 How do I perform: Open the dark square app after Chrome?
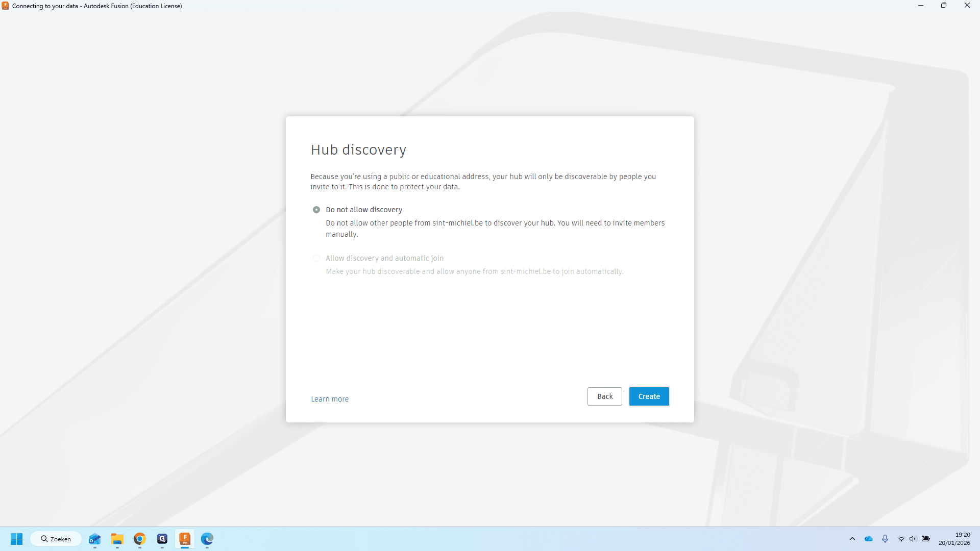[x=162, y=539]
